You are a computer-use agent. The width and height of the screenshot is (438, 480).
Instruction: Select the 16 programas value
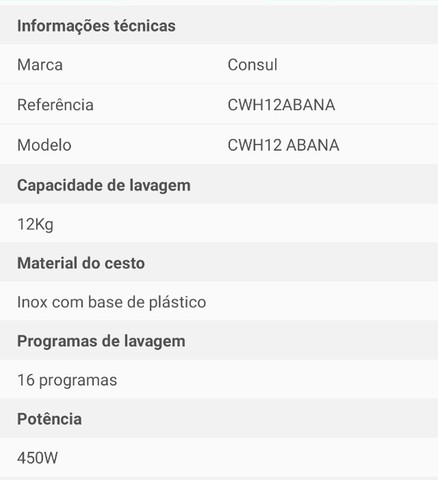(67, 380)
